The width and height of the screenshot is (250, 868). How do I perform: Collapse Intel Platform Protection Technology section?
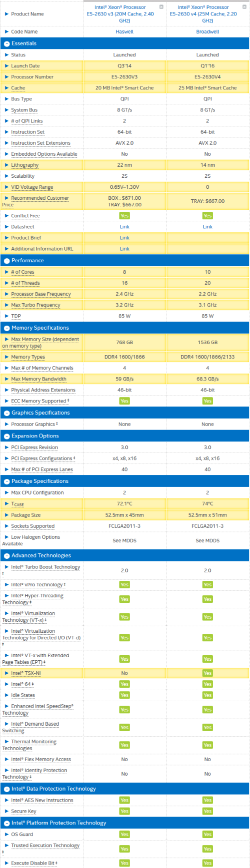pos(7,823)
